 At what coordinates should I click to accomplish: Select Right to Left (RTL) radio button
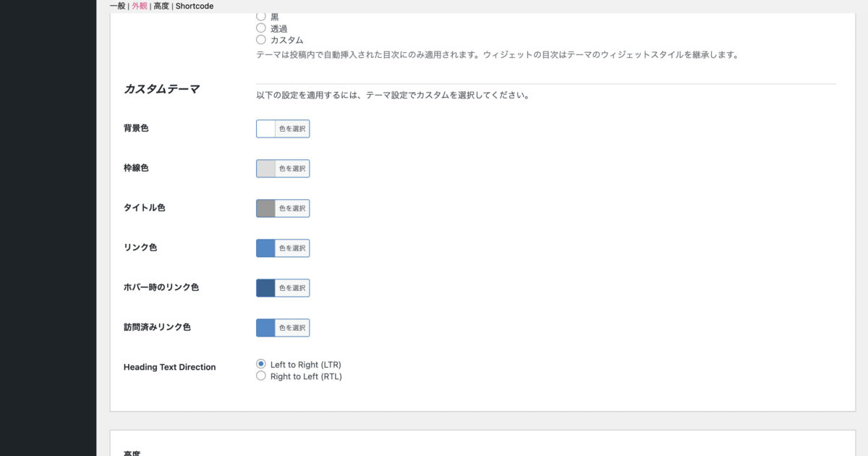pyautogui.click(x=261, y=376)
